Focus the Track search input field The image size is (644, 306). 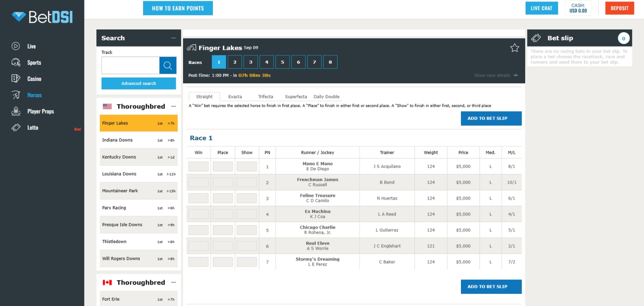[x=131, y=66]
